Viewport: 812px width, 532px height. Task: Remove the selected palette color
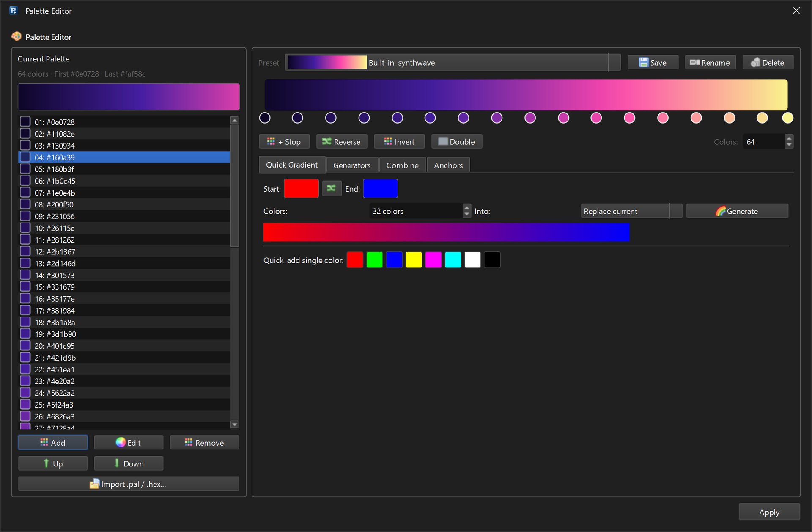pyautogui.click(x=204, y=443)
